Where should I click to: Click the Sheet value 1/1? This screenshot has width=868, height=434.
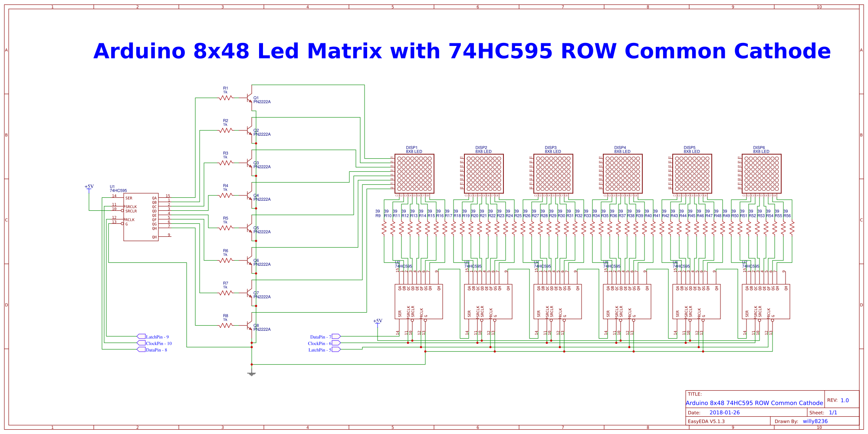pyautogui.click(x=833, y=413)
